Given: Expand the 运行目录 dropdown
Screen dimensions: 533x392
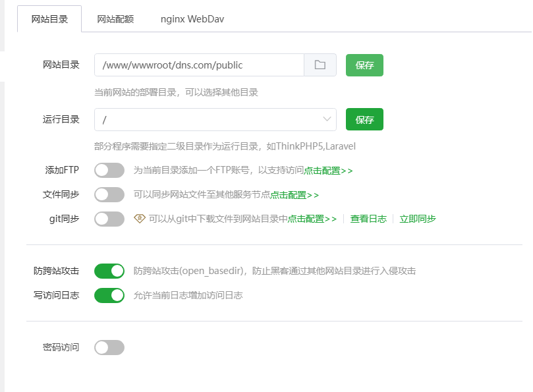Looking at the screenshot, I should pyautogui.click(x=215, y=119).
